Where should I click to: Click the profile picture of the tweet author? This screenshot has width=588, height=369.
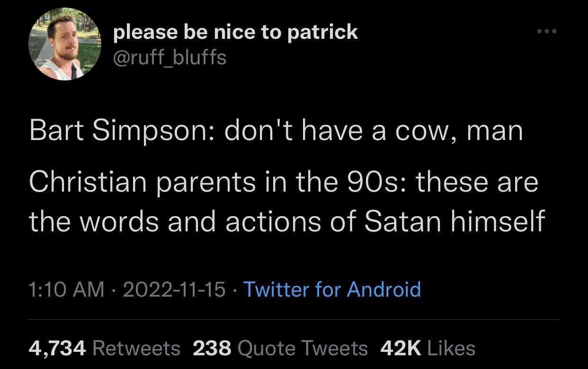65,44
